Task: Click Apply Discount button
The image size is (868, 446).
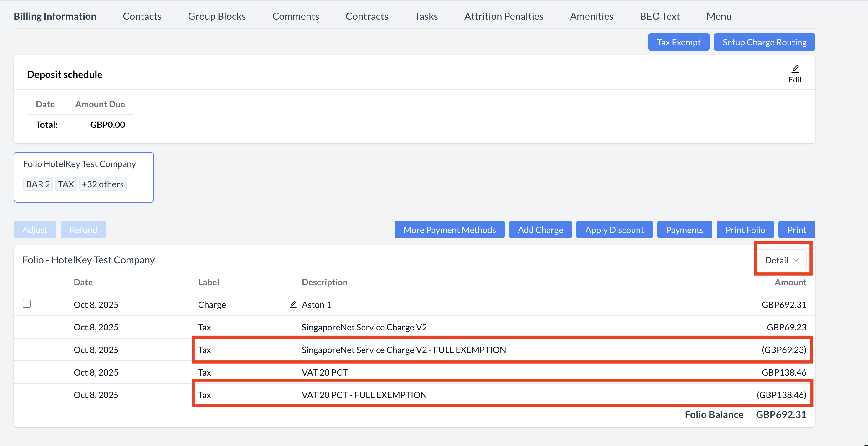Action: [614, 230]
